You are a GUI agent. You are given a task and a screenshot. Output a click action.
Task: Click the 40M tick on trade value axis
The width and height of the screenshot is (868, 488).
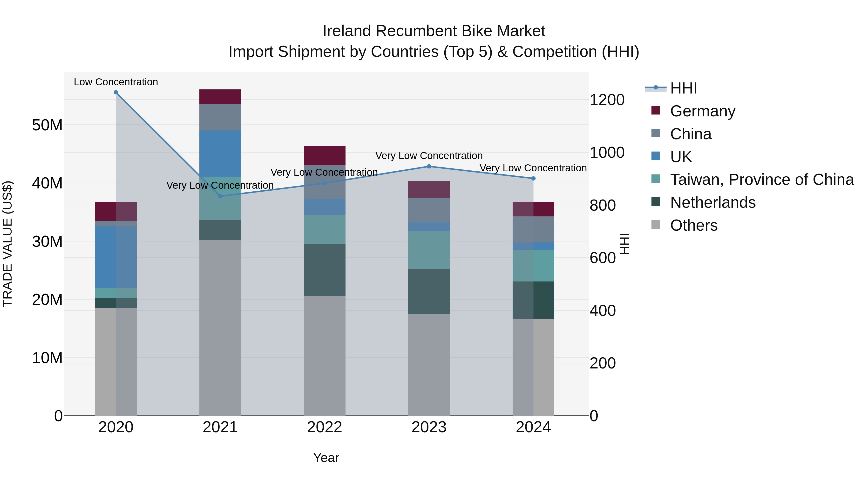click(47, 184)
